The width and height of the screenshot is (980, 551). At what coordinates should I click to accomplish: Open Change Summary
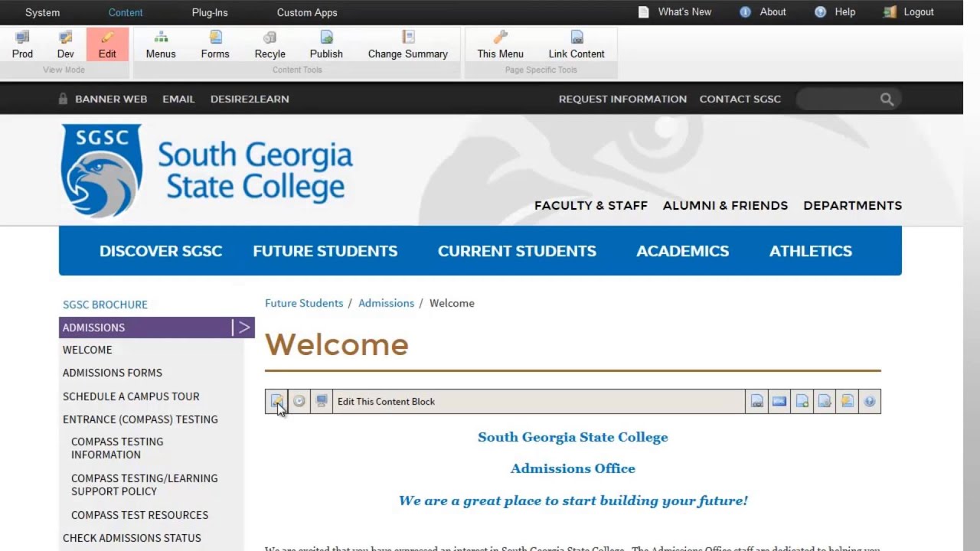click(x=408, y=45)
